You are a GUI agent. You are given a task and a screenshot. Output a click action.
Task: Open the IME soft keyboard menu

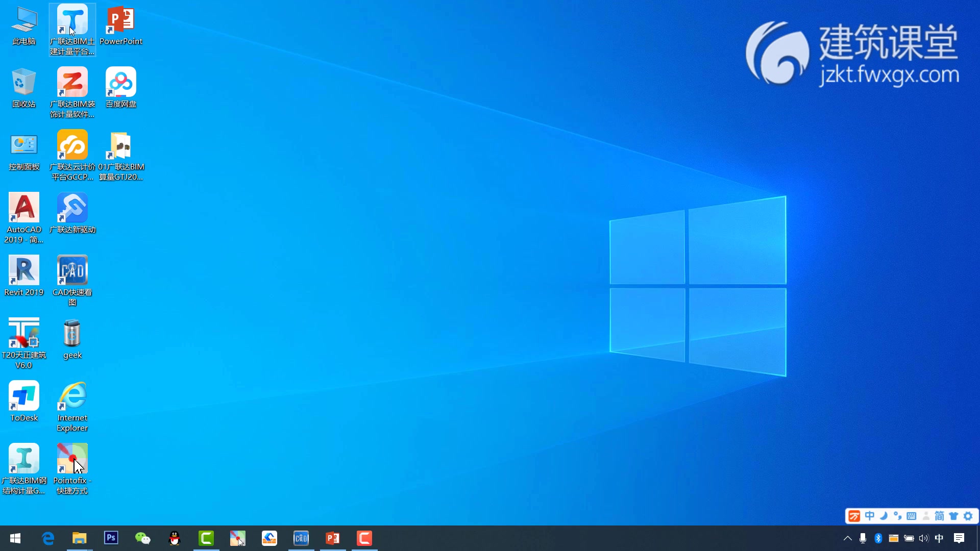pyautogui.click(x=912, y=516)
